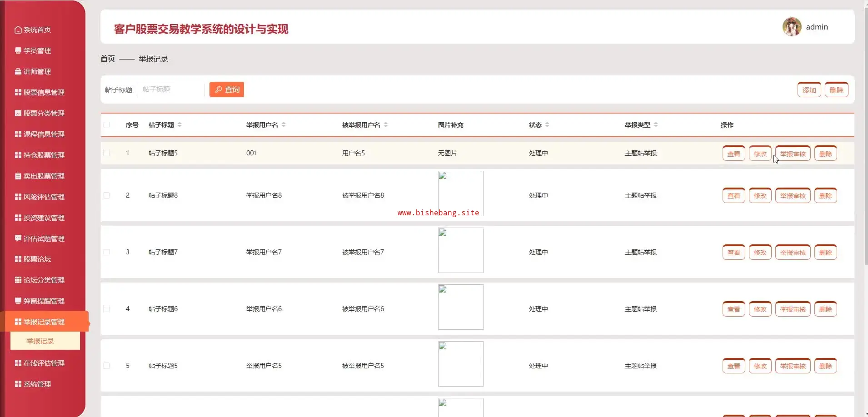This screenshot has height=417, width=868.
Task: Click the grid icon beside 课程信息管理
Action: click(18, 134)
